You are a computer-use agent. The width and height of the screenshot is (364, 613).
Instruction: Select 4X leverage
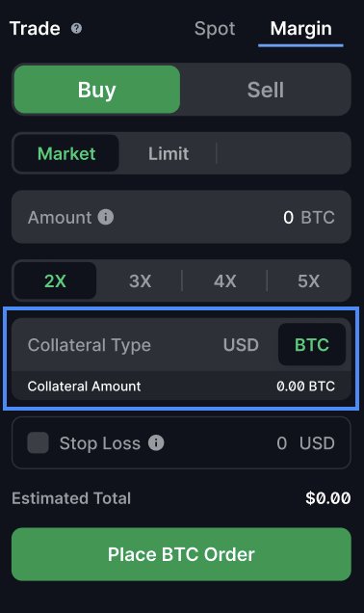(x=224, y=280)
